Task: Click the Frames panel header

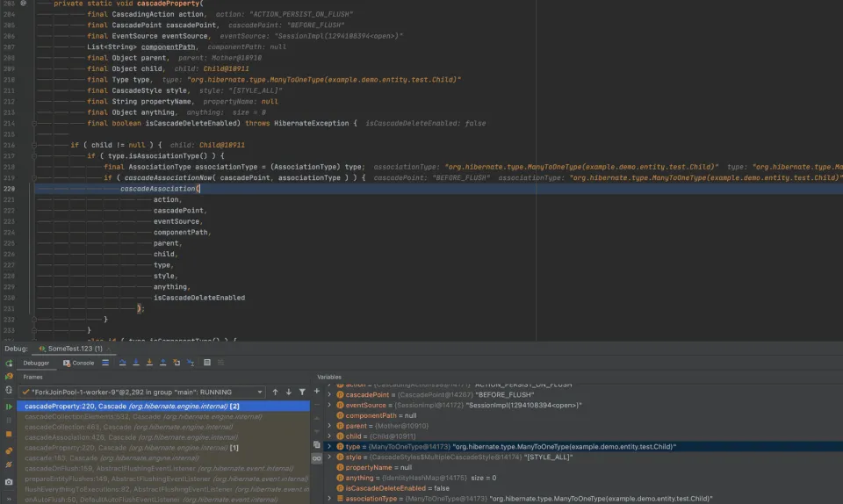Action: pyautogui.click(x=32, y=378)
